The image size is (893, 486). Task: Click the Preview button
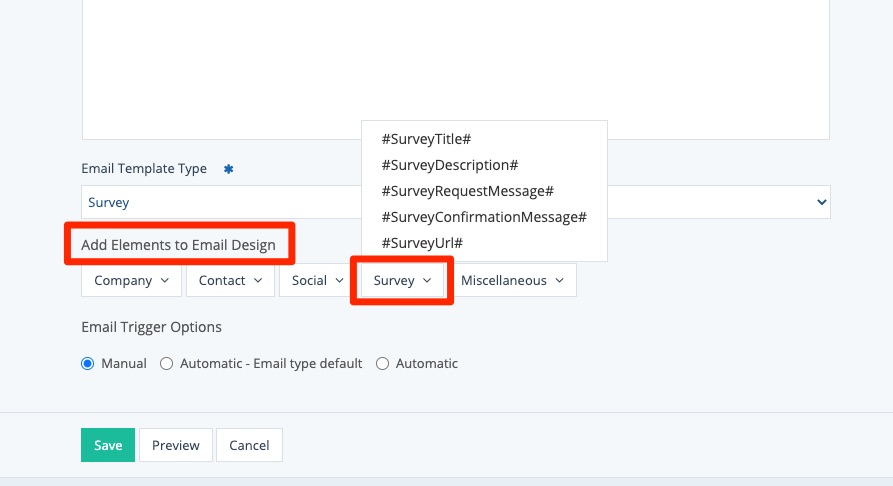pyautogui.click(x=176, y=446)
